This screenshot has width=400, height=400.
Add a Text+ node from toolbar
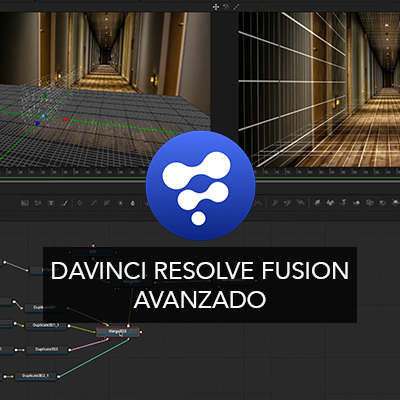51,203
